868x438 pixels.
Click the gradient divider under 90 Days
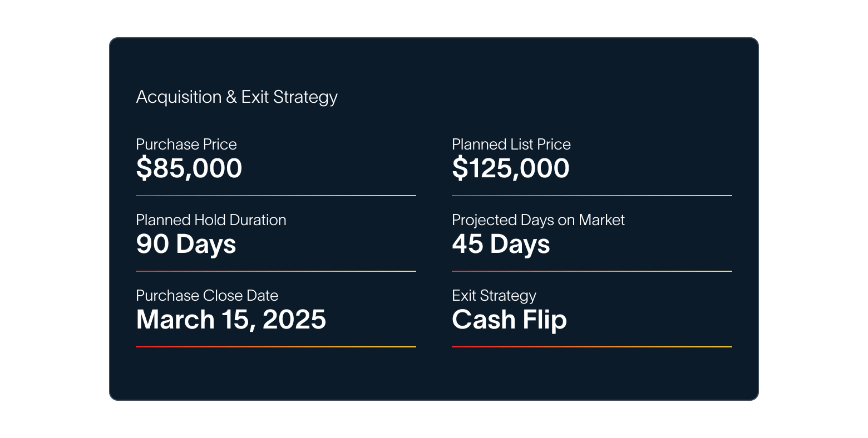[275, 271]
